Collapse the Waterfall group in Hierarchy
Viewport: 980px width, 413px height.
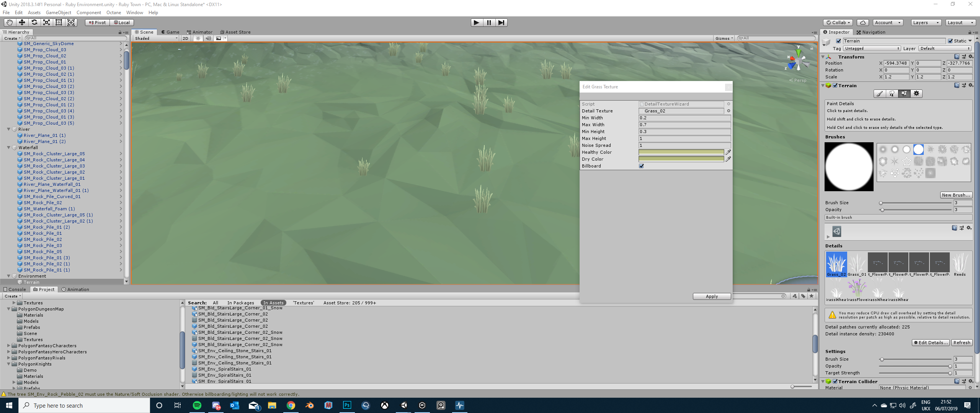(x=9, y=147)
